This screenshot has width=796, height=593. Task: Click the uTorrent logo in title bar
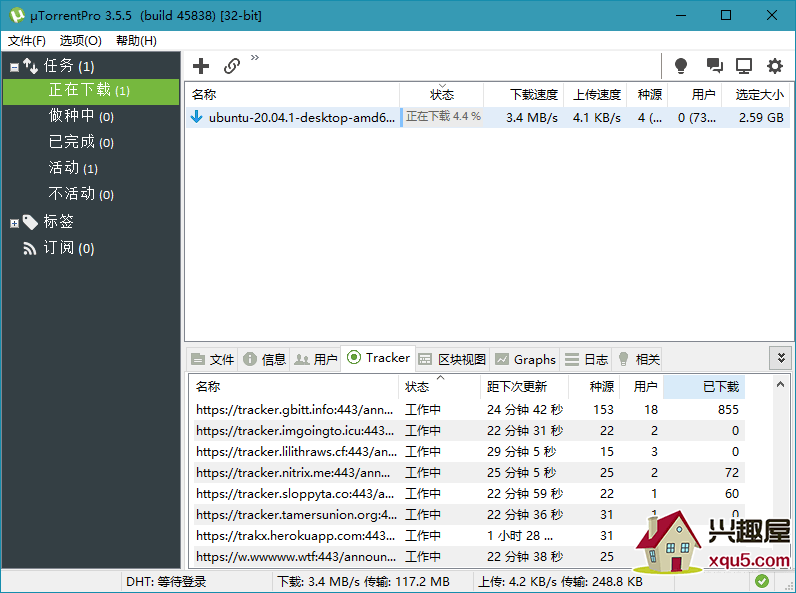coord(17,15)
